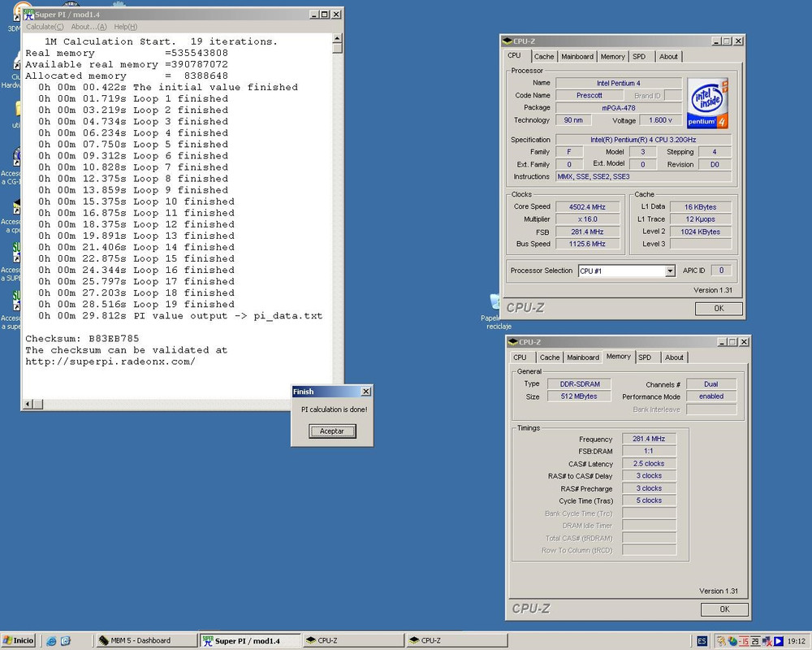Click the Intel Inside Pentium 4 logo
Viewport: 812px width, 650px height.
point(707,103)
